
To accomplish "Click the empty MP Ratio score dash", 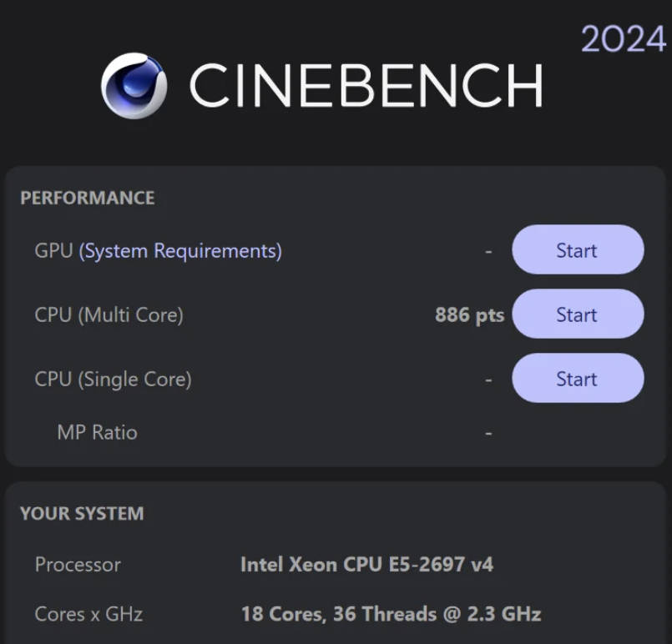I will [x=488, y=432].
